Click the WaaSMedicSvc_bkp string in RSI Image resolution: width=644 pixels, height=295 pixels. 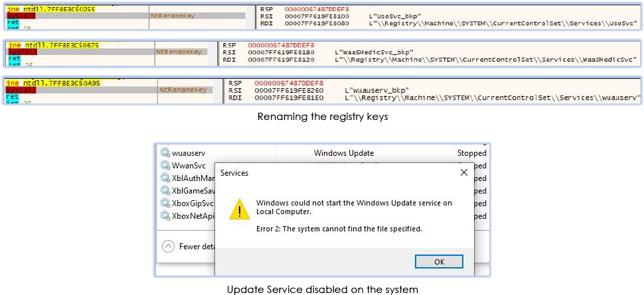pyautogui.click(x=374, y=53)
